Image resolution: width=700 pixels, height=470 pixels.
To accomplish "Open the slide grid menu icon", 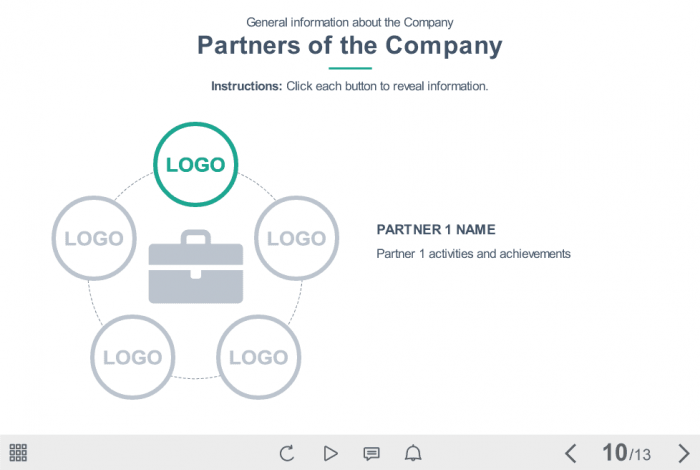I will (x=18, y=453).
